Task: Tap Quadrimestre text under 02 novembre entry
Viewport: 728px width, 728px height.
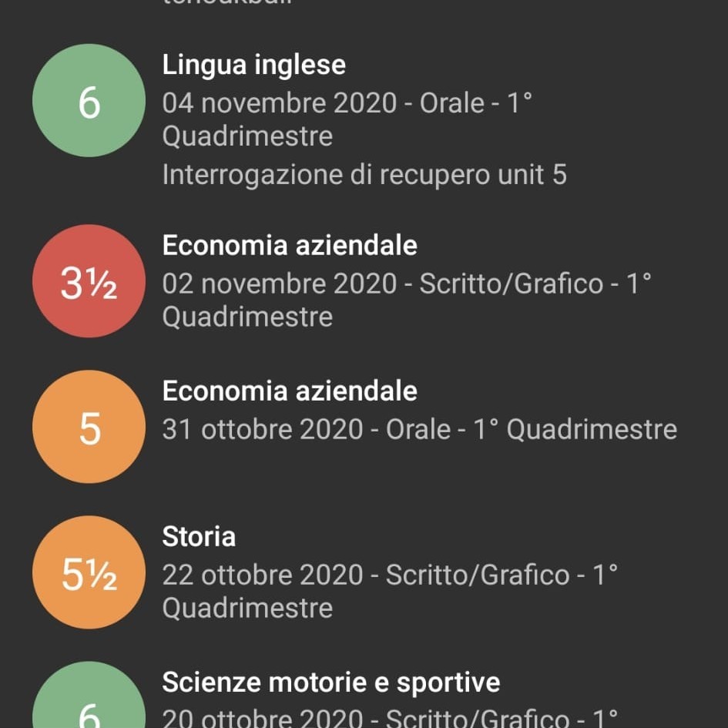Action: [x=247, y=317]
